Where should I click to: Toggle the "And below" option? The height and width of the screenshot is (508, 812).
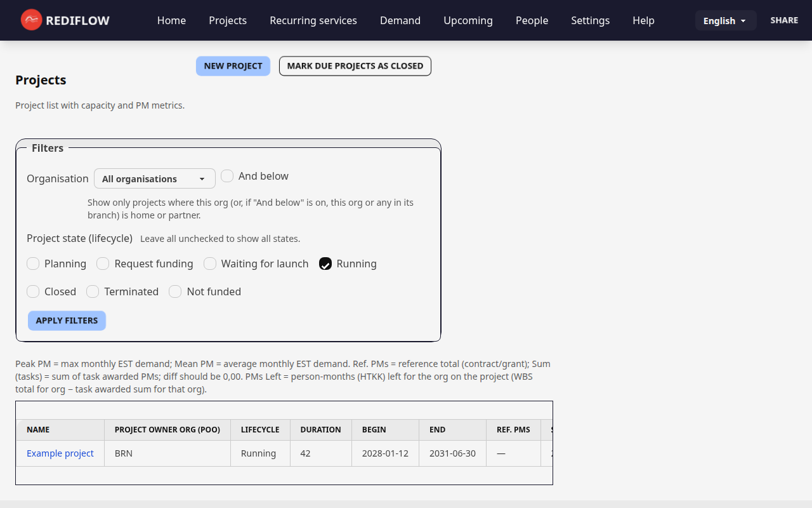pos(227,176)
